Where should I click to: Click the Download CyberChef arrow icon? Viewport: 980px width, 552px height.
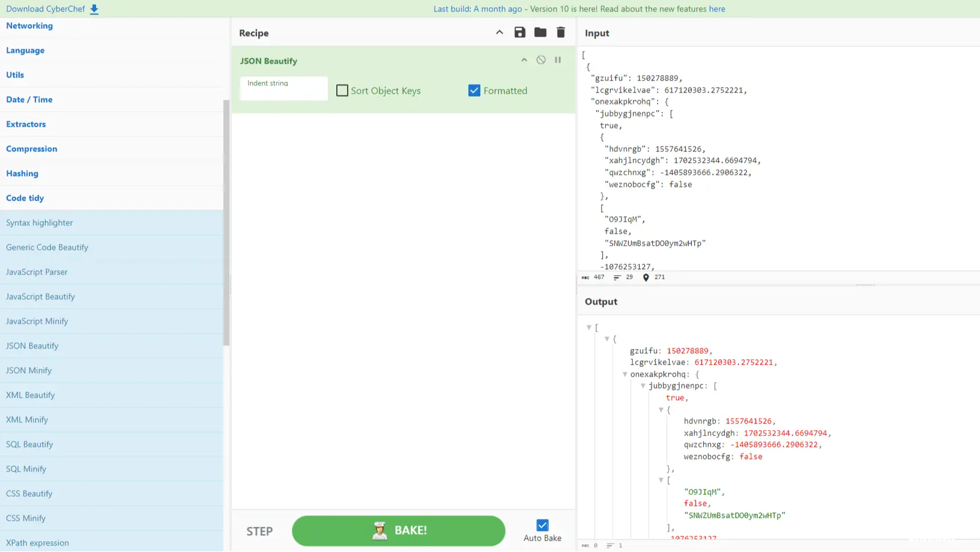point(94,9)
